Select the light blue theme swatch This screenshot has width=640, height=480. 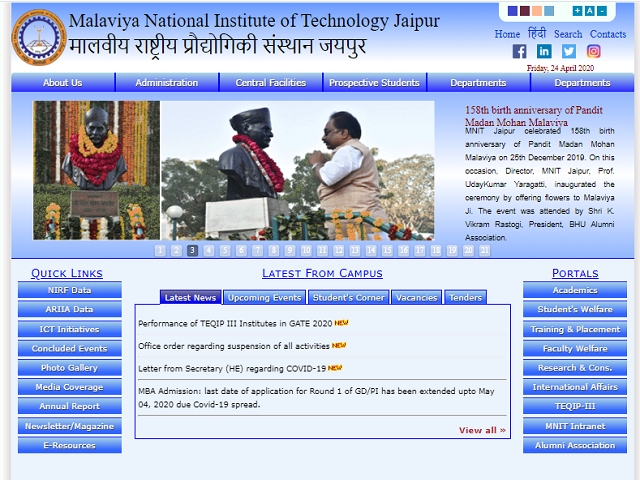point(549,11)
